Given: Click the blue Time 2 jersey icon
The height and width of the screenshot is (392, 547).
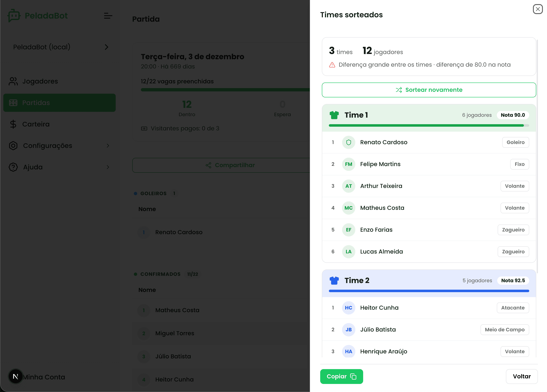Looking at the screenshot, I should click(334, 280).
